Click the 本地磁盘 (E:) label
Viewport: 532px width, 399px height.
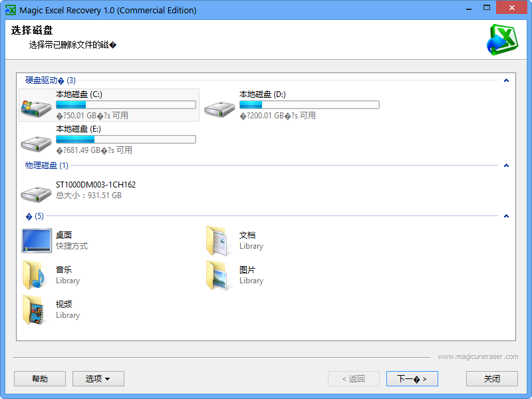(x=78, y=129)
